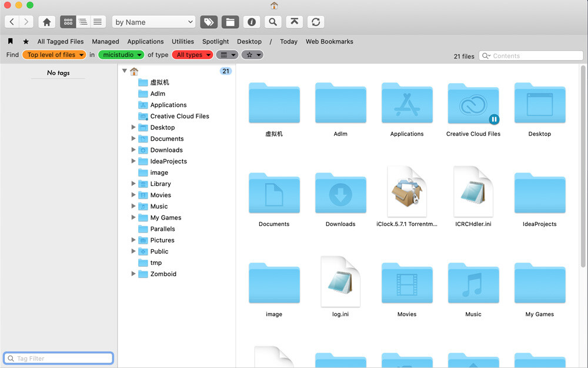Open Web Bookmarks
The image size is (588, 368).
pyautogui.click(x=329, y=41)
